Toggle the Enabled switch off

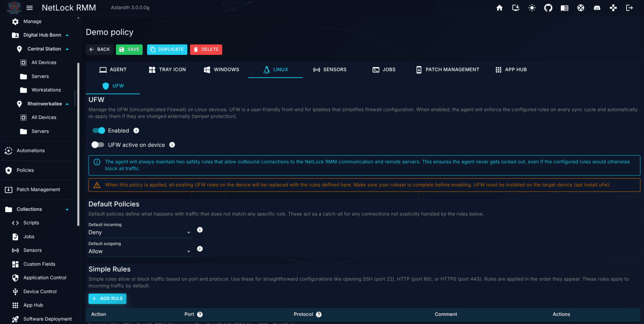click(x=98, y=131)
